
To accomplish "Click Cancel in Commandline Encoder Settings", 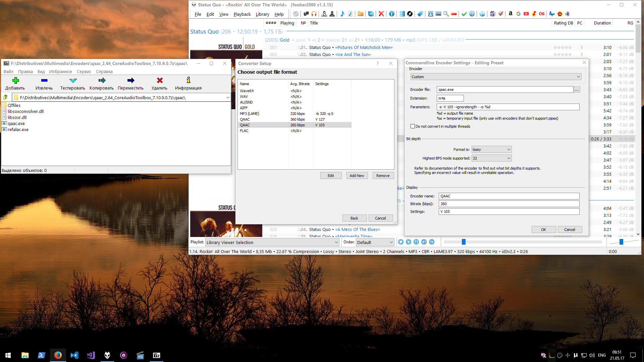I will click(570, 230).
